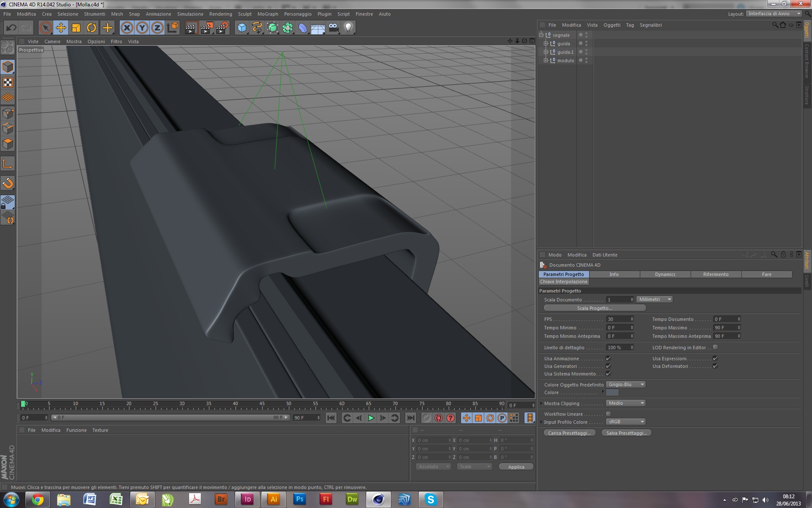
Task: Enable LOD Rendering in Editor checkbox
Action: (x=715, y=347)
